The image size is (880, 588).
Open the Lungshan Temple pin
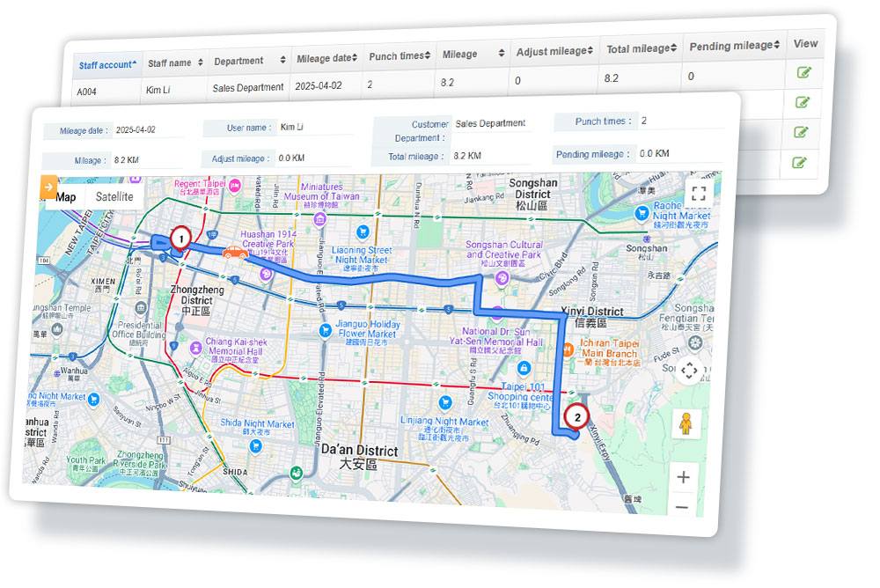tap(56, 329)
